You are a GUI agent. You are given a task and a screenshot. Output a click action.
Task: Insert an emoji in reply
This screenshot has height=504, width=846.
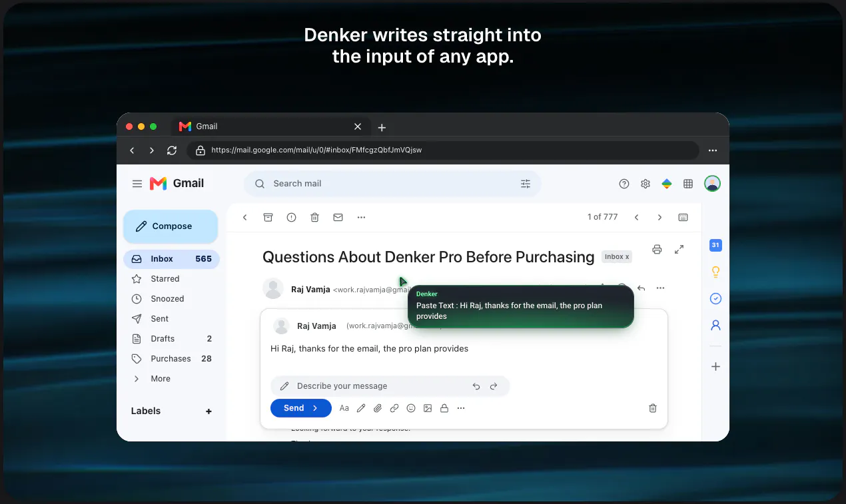coord(411,408)
